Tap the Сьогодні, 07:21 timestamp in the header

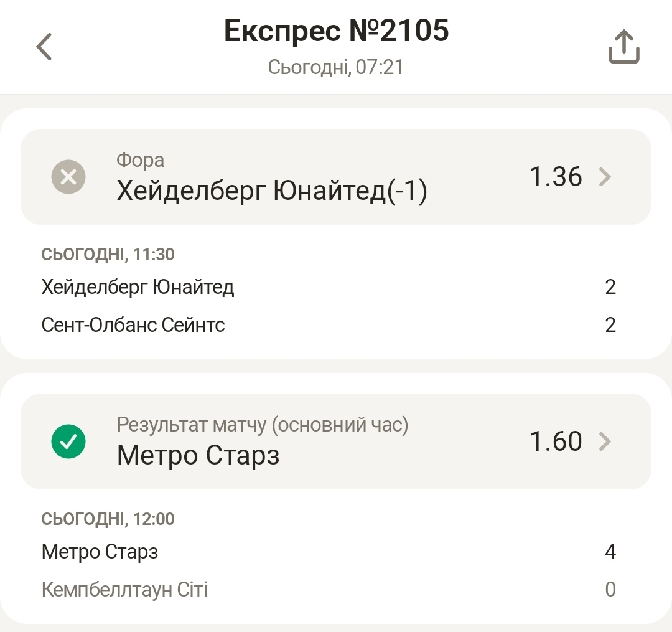336,67
